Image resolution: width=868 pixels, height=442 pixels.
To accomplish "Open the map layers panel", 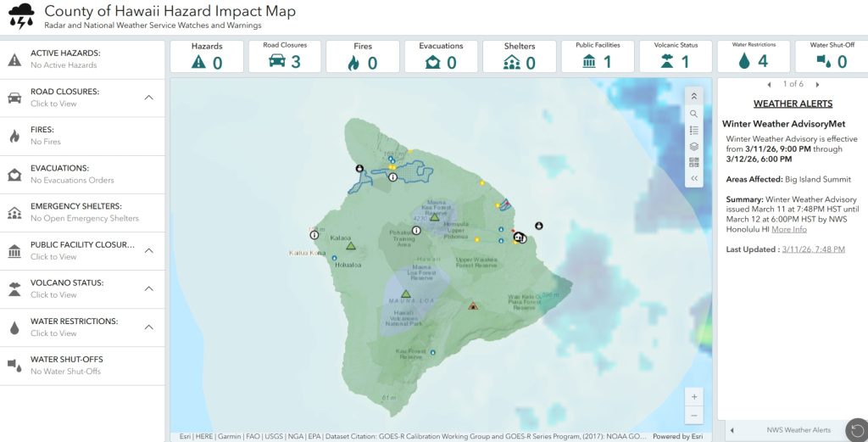I will [x=693, y=146].
